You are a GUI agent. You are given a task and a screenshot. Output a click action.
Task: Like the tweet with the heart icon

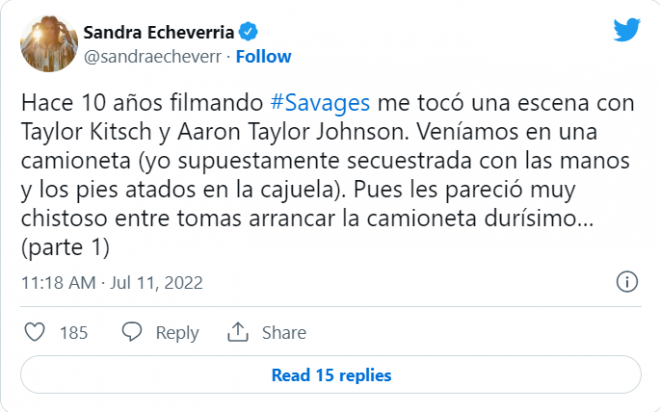pos(33,332)
